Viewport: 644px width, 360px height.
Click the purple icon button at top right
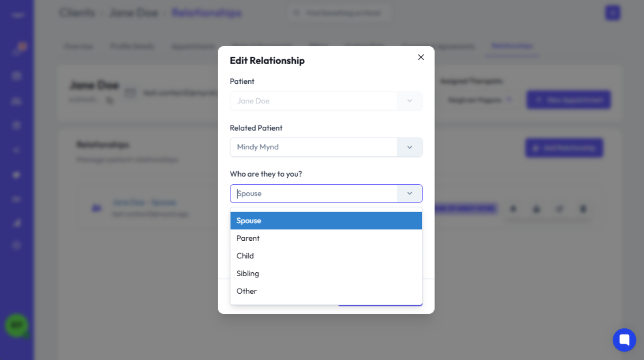(x=612, y=13)
